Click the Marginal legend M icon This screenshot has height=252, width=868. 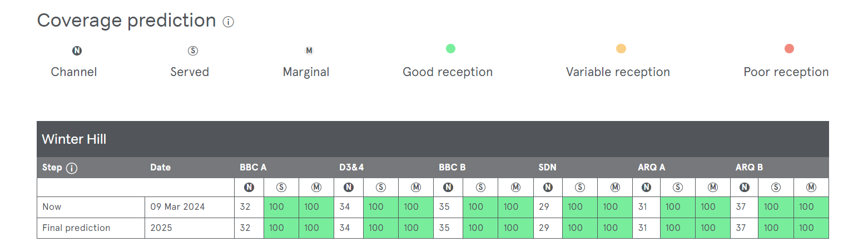[309, 51]
